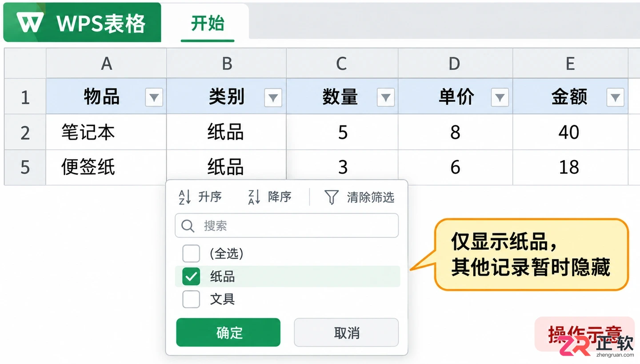The image size is (640, 364).
Task: Select row 5 header
Action: pyautogui.click(x=25, y=167)
